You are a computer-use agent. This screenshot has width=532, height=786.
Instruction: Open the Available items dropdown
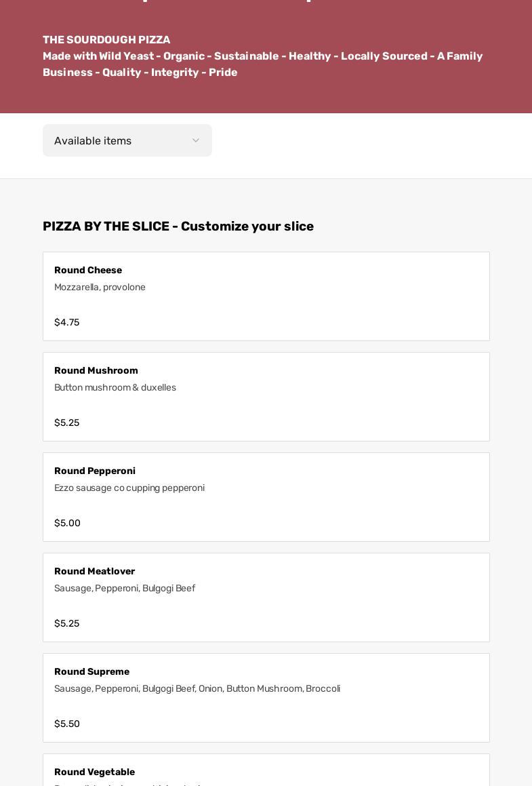click(x=127, y=140)
